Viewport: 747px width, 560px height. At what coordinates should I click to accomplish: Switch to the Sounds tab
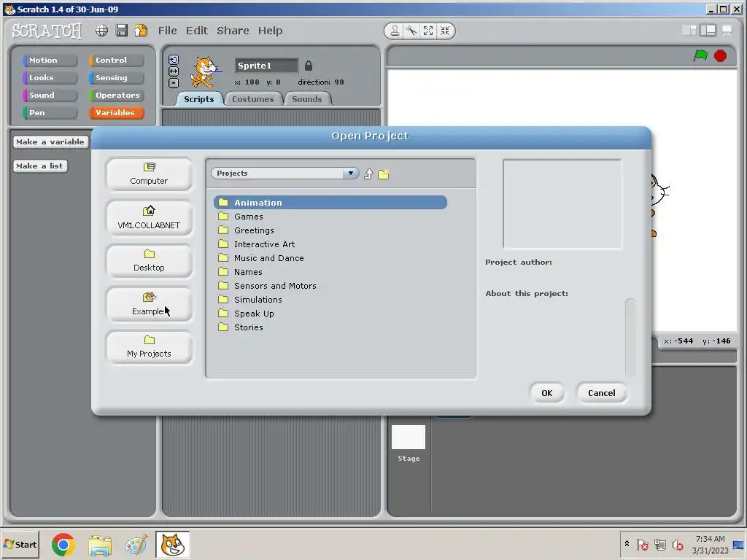point(307,99)
